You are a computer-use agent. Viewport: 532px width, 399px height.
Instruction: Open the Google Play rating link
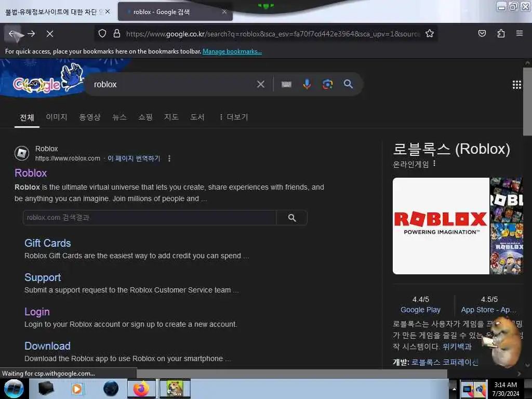click(x=420, y=310)
